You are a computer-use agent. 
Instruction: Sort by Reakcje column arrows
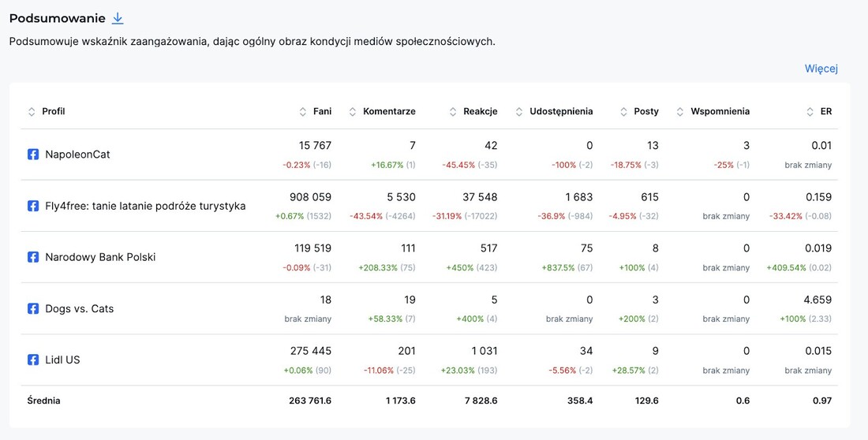pyautogui.click(x=453, y=112)
